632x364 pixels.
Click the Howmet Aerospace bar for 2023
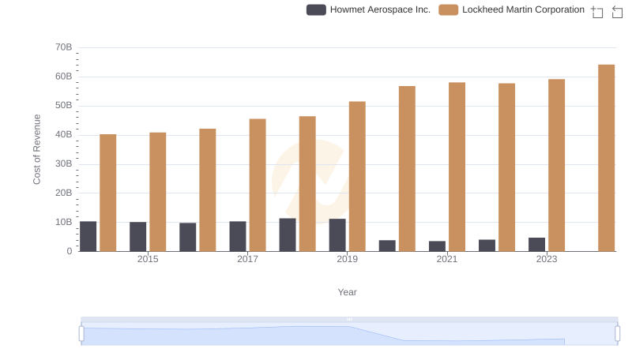click(537, 245)
